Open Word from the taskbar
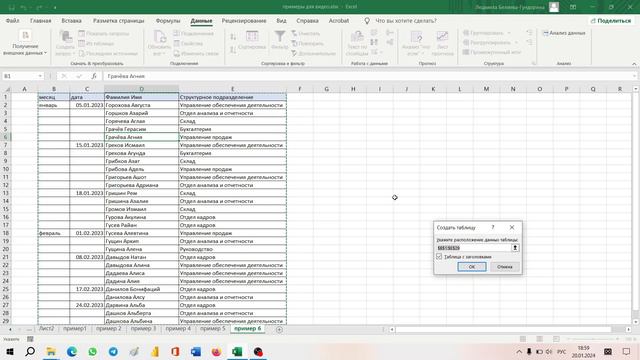Viewport: 640px width, 360px height. pyautogui.click(x=196, y=351)
